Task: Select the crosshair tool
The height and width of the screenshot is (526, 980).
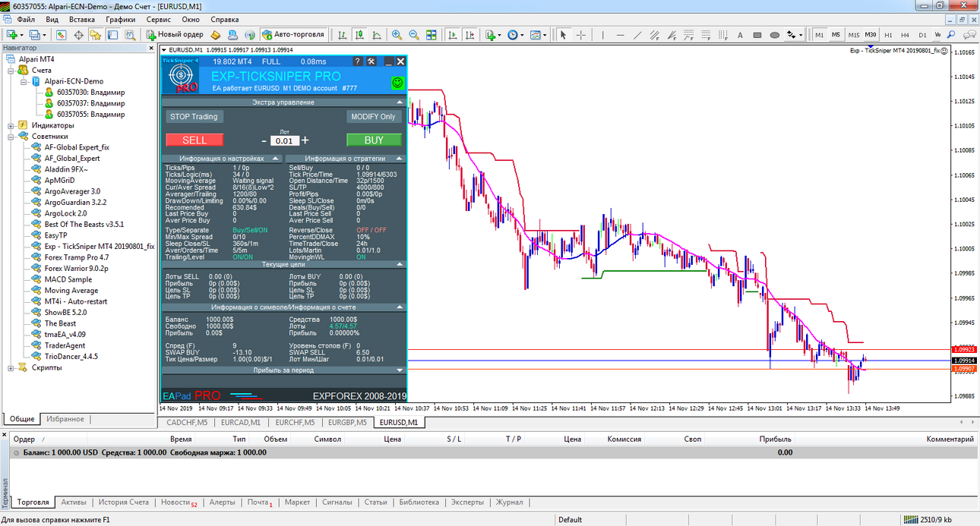Action: 581,35
